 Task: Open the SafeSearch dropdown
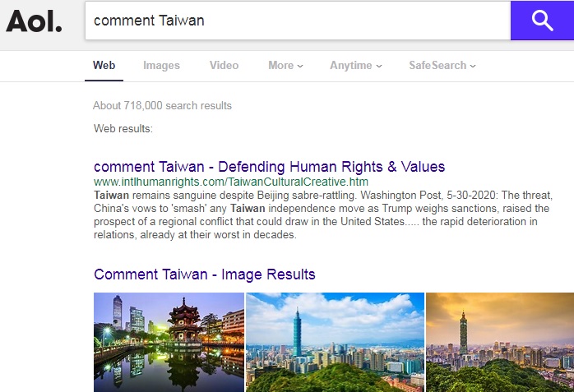442,66
